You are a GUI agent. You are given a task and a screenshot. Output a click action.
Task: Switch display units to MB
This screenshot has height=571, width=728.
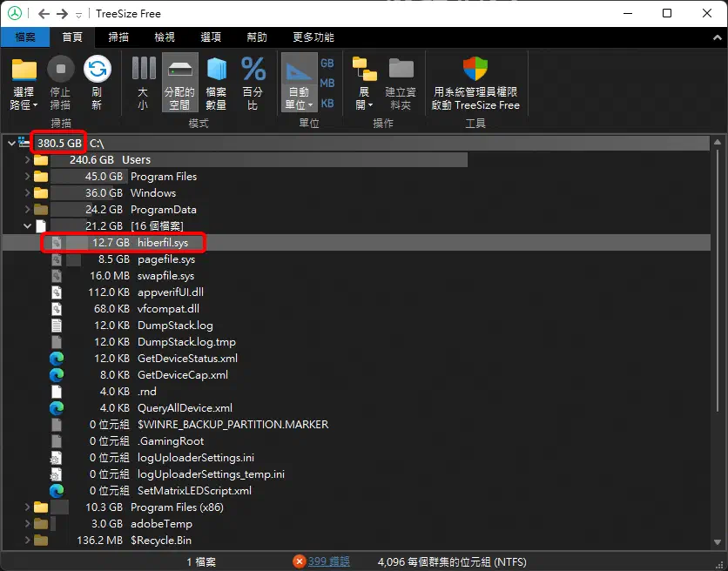click(x=327, y=83)
